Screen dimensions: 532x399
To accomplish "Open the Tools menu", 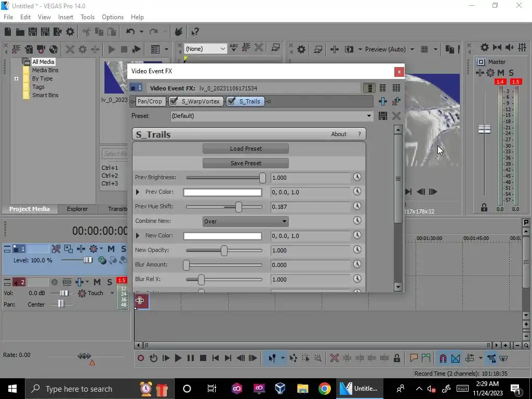I will 87,17.
